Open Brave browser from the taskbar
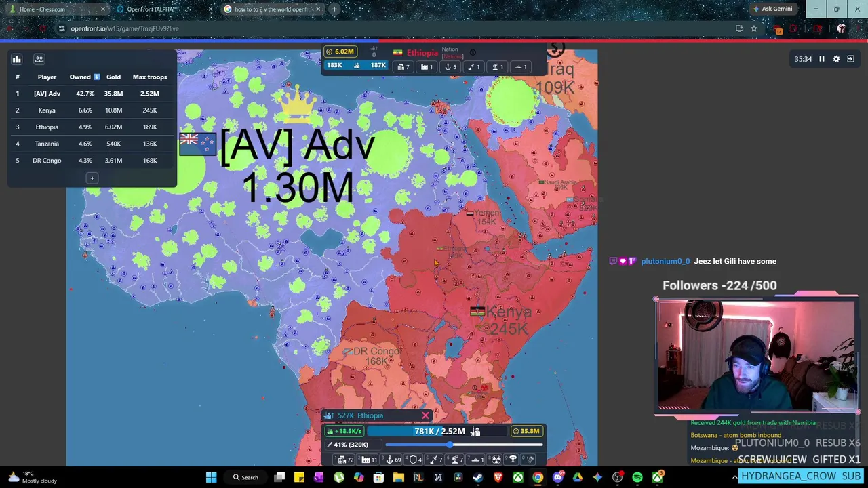 click(x=498, y=477)
